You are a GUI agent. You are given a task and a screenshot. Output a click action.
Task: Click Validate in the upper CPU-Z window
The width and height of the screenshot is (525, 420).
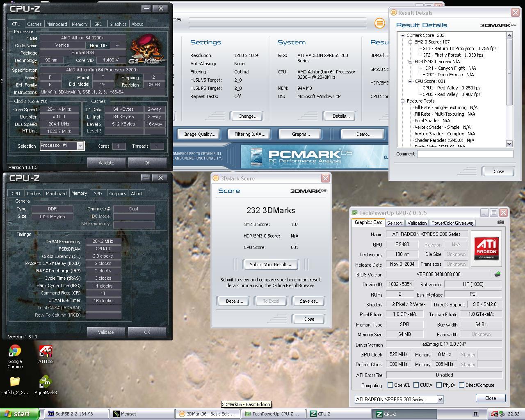(x=106, y=163)
